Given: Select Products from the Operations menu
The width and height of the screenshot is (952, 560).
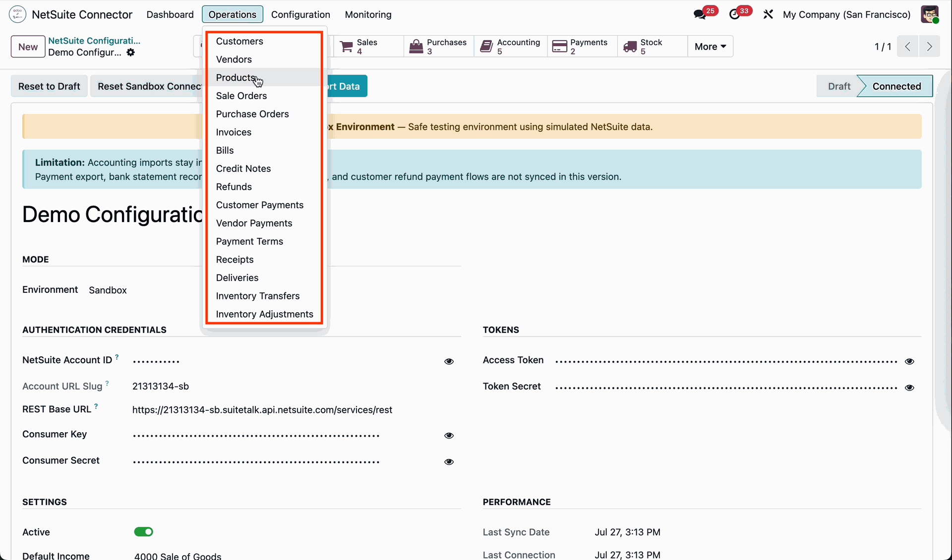Looking at the screenshot, I should [264, 77].
